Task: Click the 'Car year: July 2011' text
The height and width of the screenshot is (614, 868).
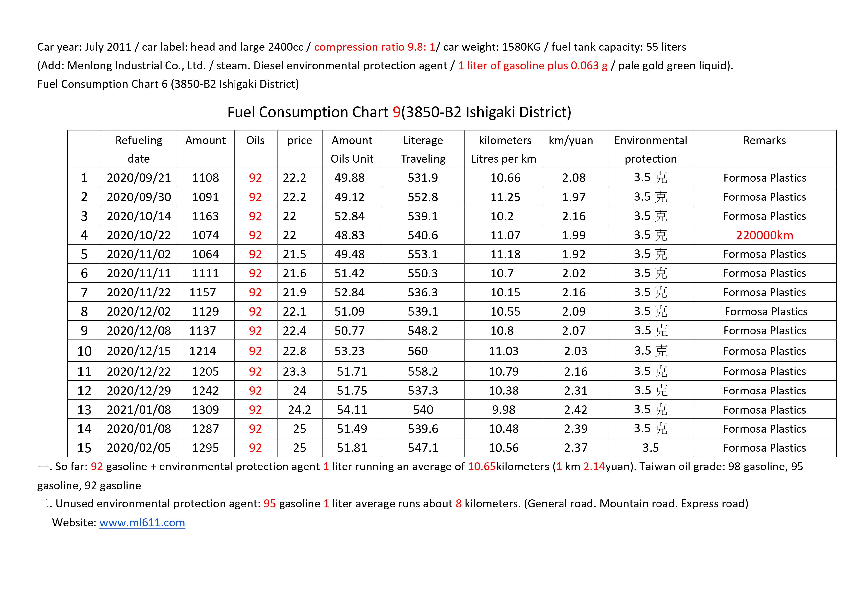Action: click(x=84, y=47)
